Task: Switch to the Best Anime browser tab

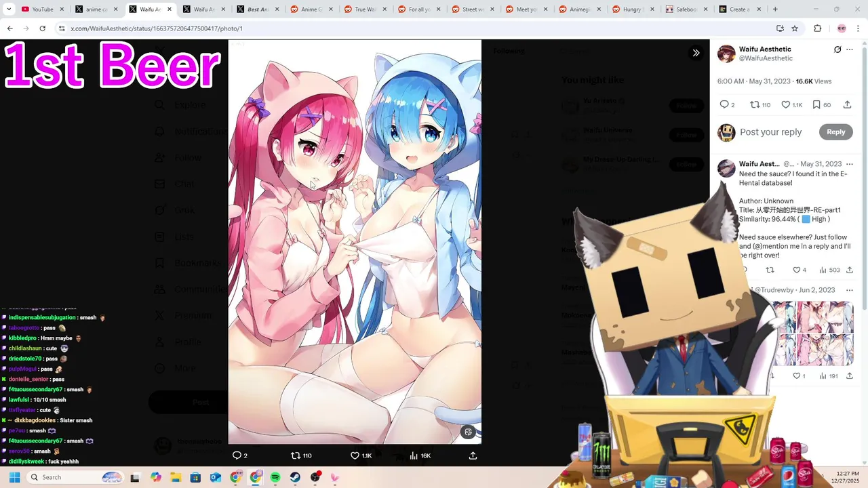Action: pyautogui.click(x=259, y=9)
